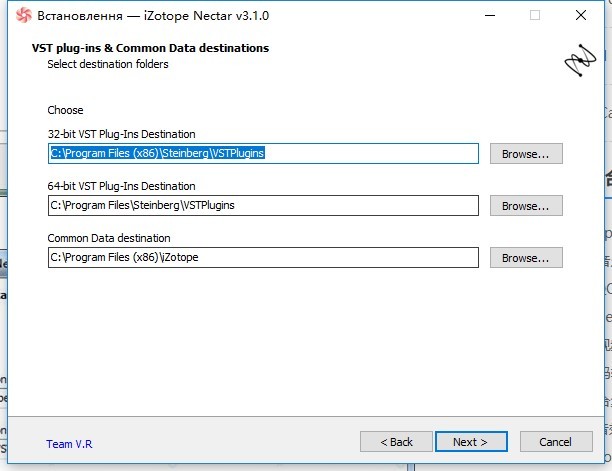
Task: Click the Select destination folders subtitle
Action: click(x=108, y=64)
